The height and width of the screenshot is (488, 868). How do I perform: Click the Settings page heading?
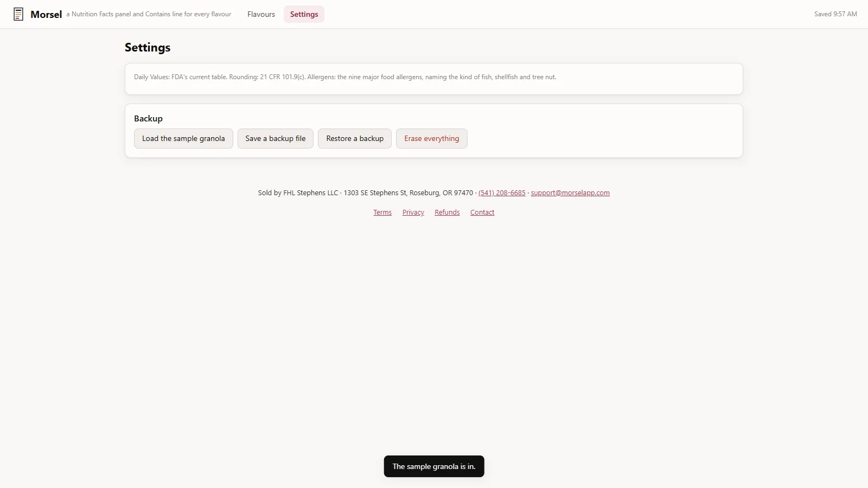point(148,47)
